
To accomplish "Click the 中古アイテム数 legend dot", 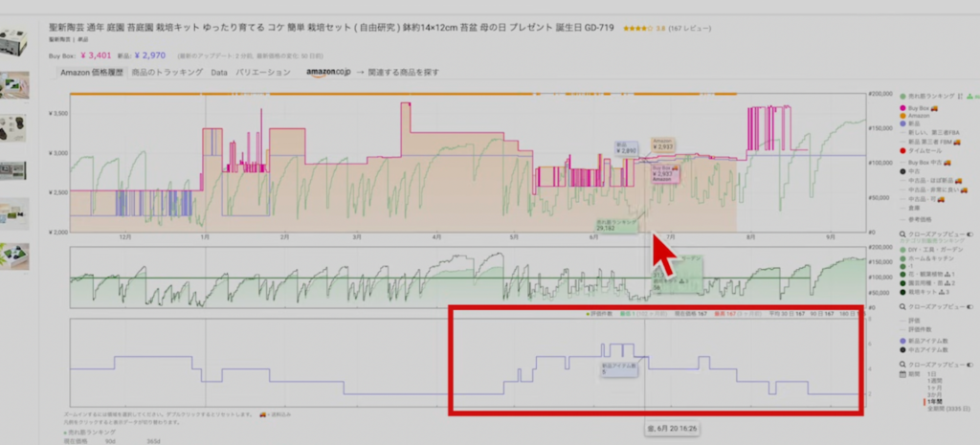I will (903, 348).
